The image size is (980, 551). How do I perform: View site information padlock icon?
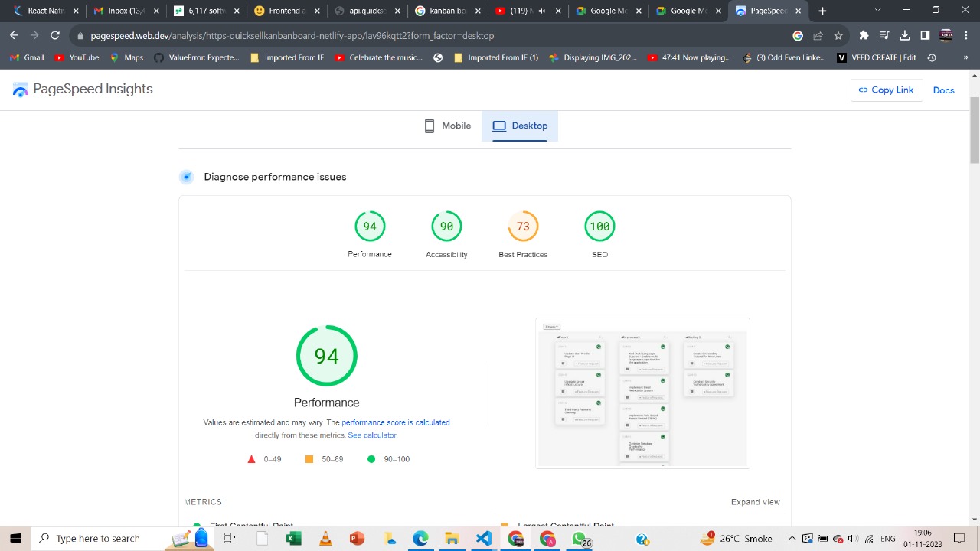click(80, 36)
